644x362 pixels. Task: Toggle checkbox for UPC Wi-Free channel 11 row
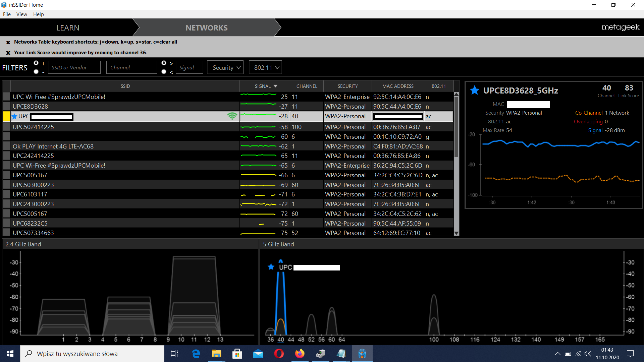pyautogui.click(x=6, y=97)
